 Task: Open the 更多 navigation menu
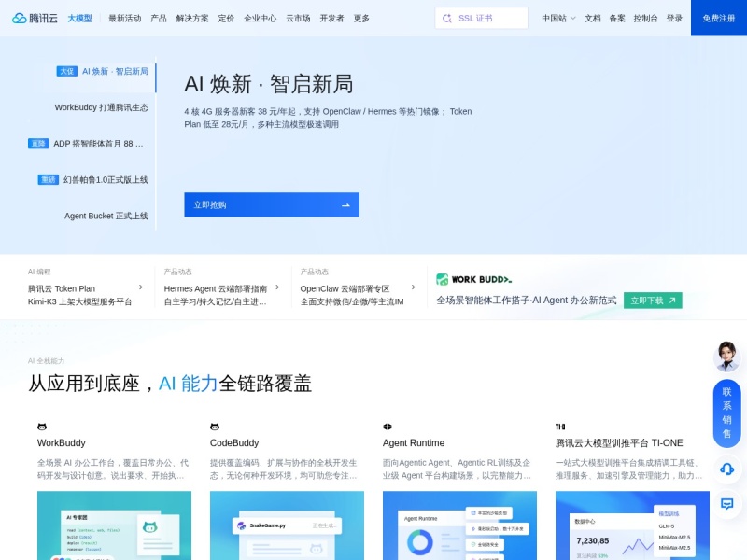pos(361,18)
